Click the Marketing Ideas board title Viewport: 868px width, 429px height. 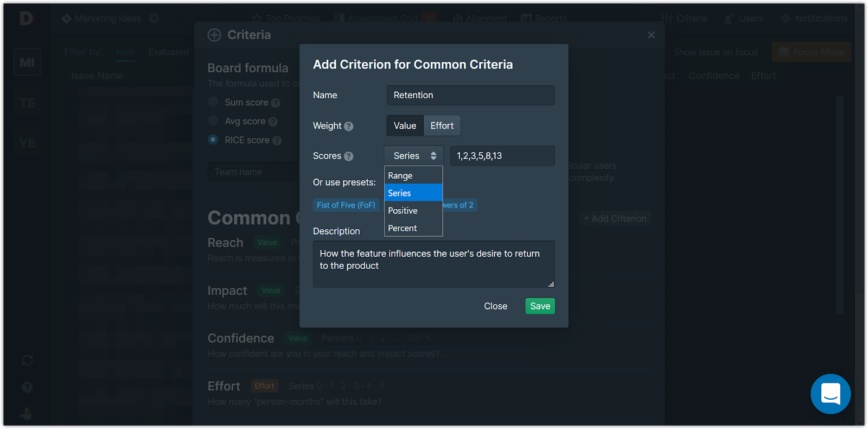pyautogui.click(x=107, y=18)
